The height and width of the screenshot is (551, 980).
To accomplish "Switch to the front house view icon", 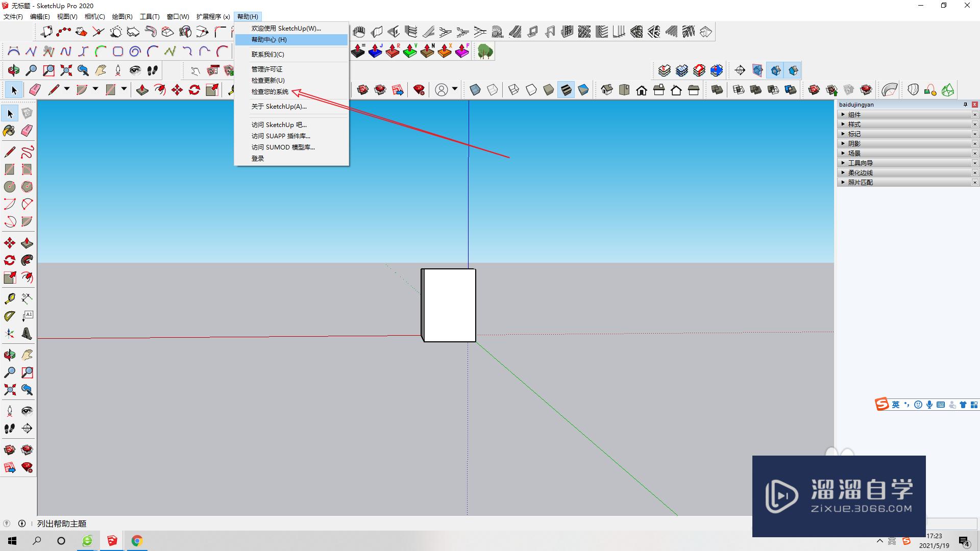I will pos(642,90).
